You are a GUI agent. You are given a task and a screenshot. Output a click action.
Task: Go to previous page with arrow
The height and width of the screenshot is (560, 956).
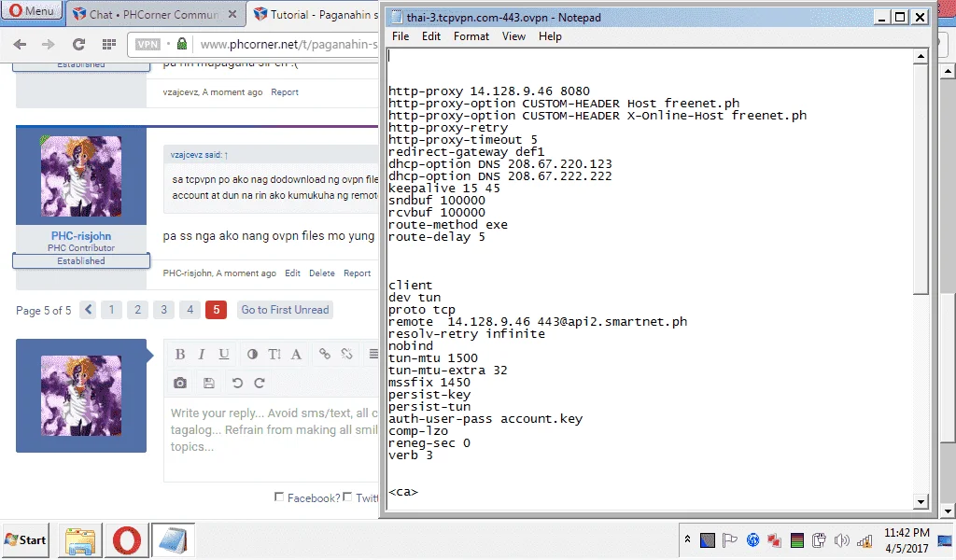(x=89, y=310)
